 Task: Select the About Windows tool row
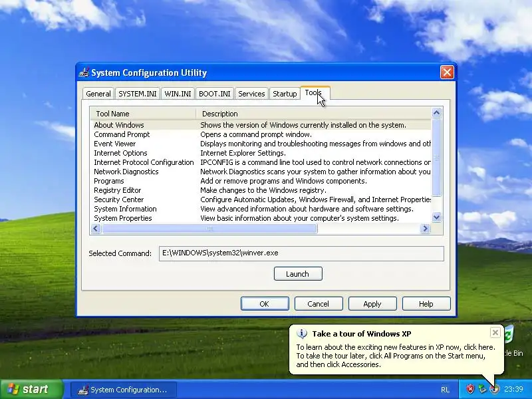[x=261, y=125]
